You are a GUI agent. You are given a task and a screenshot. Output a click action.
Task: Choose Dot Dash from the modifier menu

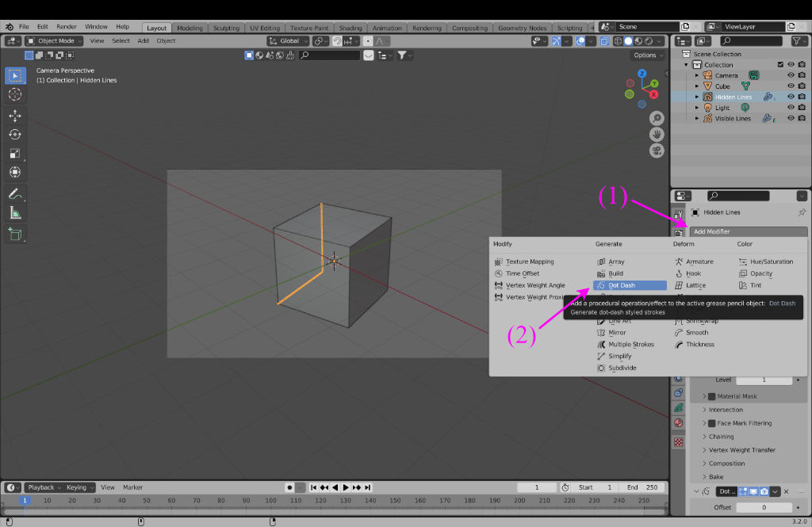coord(621,285)
